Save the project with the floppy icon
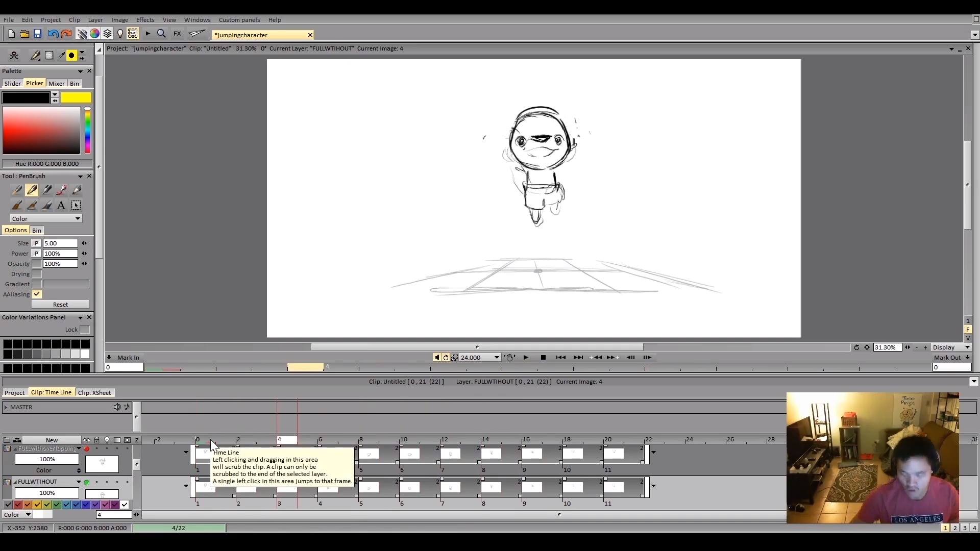 (x=37, y=34)
